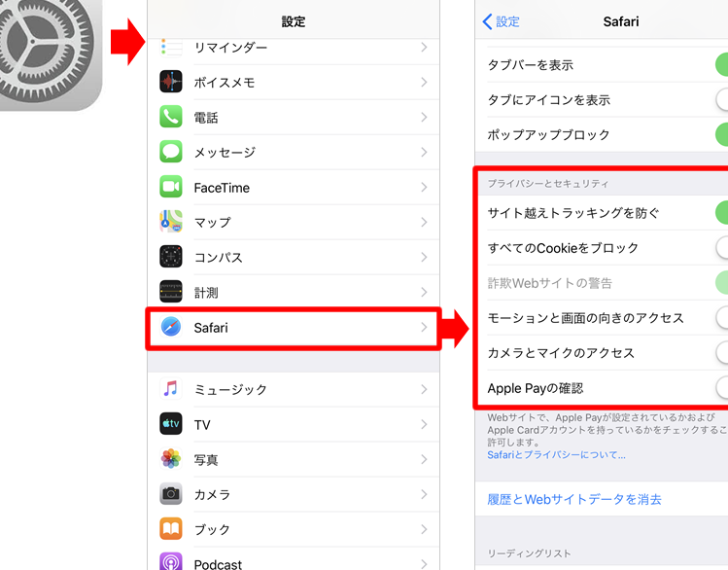The image size is (728, 570).
Task: Tap 履歴とWebサイトデータを消去
Action: coord(574,499)
